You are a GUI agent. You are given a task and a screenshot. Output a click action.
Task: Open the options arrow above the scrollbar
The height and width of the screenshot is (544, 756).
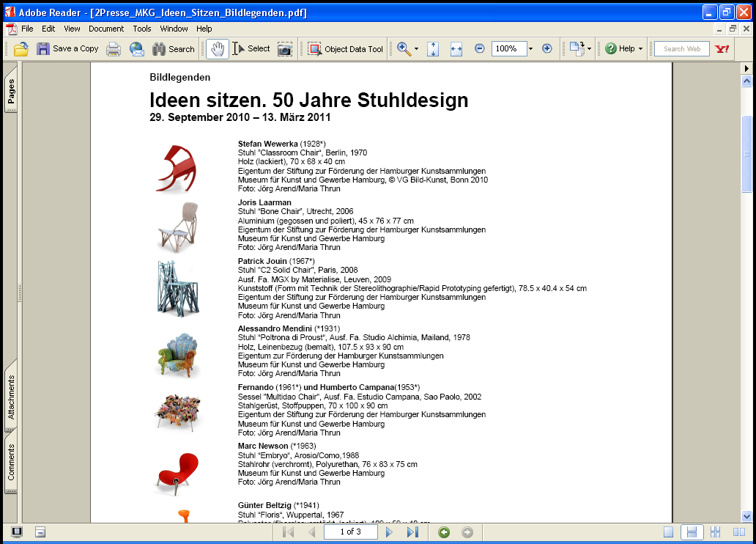[746, 68]
